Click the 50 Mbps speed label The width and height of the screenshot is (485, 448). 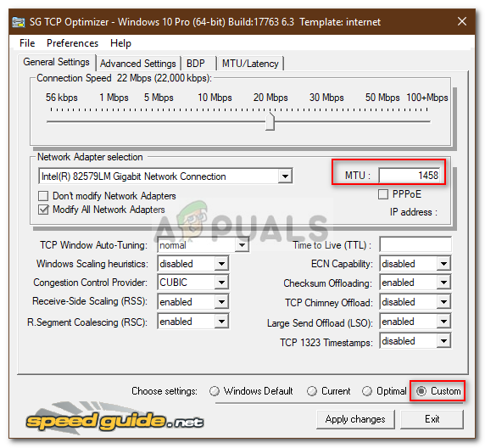coord(382,98)
